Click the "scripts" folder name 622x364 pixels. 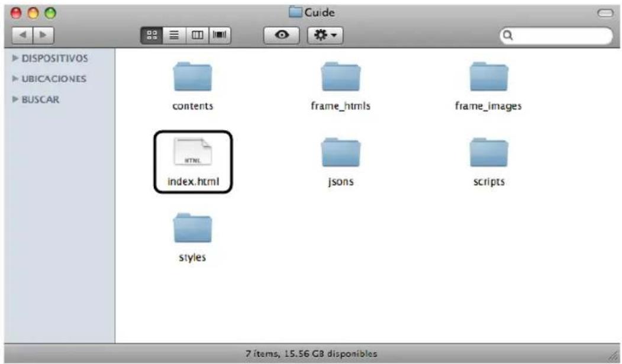pos(489,182)
